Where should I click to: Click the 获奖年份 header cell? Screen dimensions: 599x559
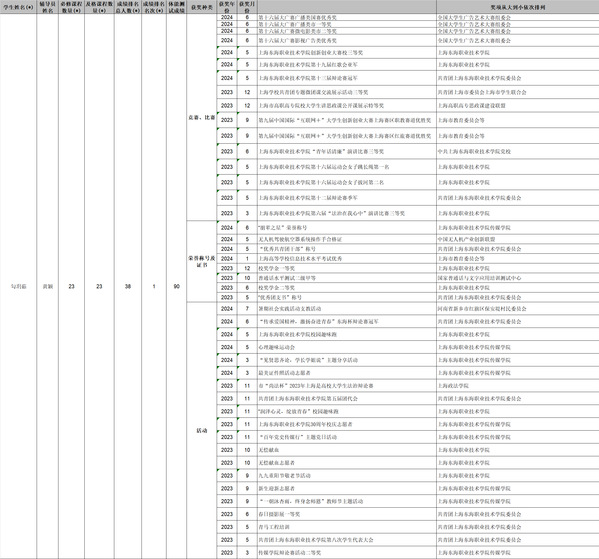227,7
